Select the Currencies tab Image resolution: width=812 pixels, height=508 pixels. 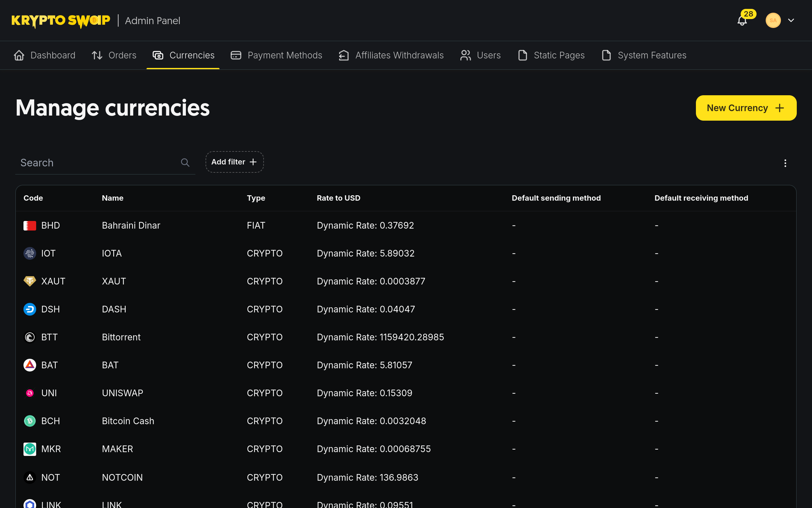(x=183, y=55)
